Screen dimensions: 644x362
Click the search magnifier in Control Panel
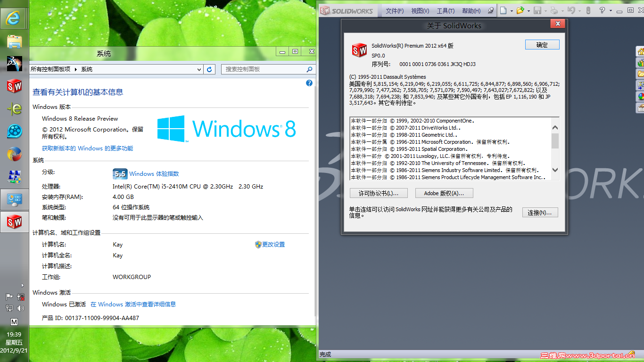[x=309, y=69]
